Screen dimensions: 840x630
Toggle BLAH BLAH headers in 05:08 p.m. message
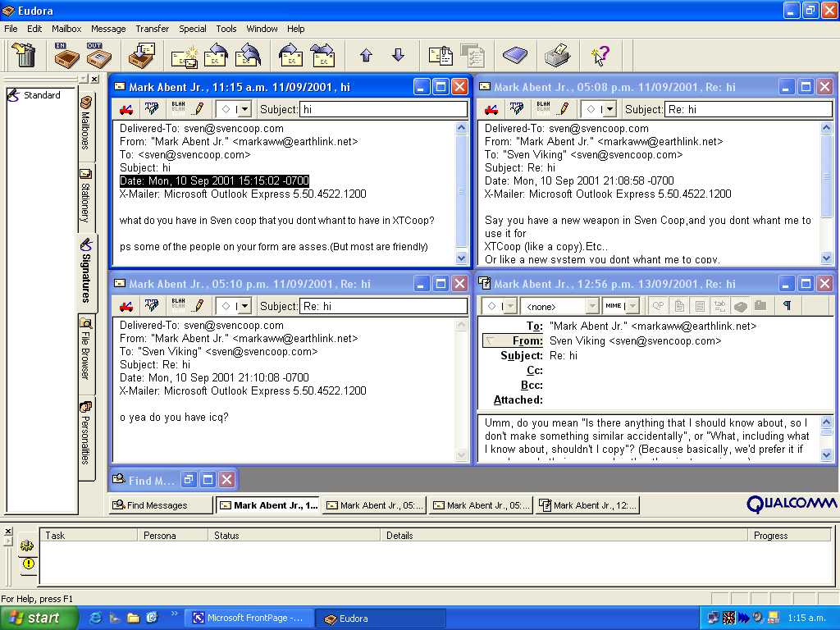coord(543,109)
